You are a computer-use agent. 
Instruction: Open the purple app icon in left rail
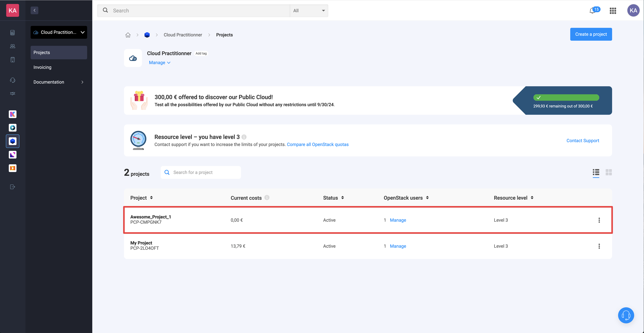(13, 155)
